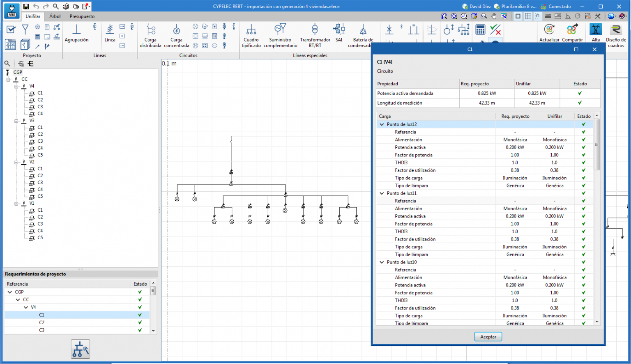
Task: Click the C1 dialog vertical scrollbar
Action: [x=597, y=144]
